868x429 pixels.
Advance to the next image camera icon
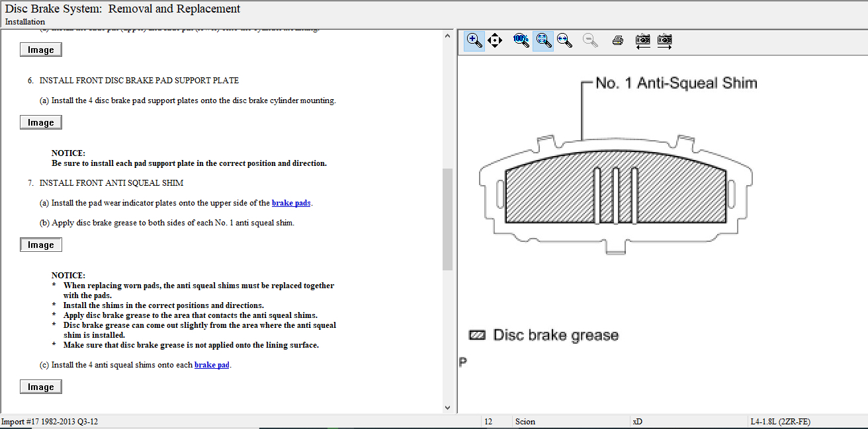point(665,40)
